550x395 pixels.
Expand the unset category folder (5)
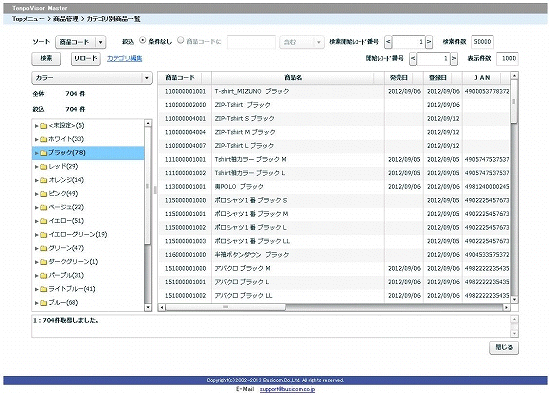pyautogui.click(x=36, y=126)
